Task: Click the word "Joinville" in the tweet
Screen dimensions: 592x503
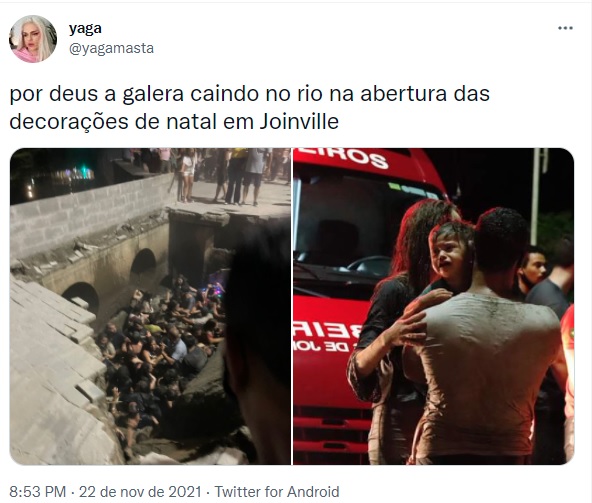Action: (x=299, y=122)
